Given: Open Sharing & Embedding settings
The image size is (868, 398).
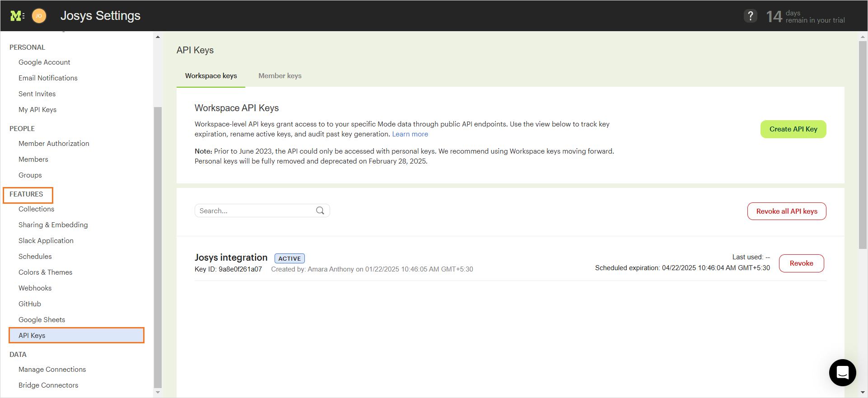Looking at the screenshot, I should click(53, 225).
